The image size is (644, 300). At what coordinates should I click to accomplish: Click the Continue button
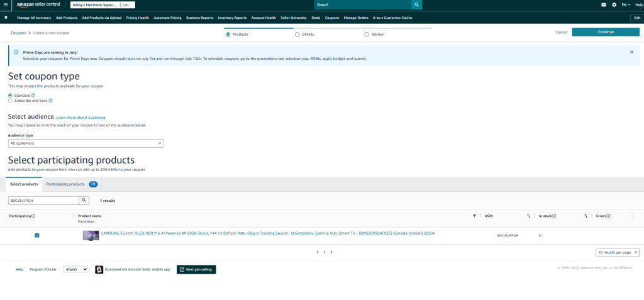[606, 31]
